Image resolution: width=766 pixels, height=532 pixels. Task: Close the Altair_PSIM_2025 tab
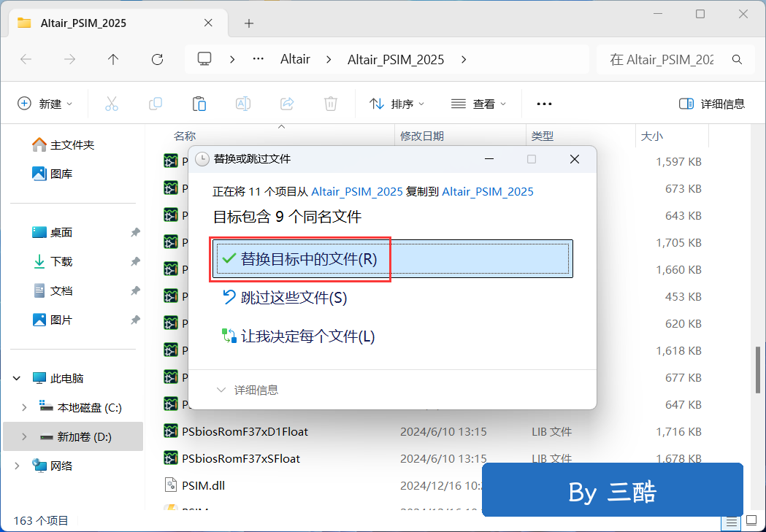click(x=208, y=23)
